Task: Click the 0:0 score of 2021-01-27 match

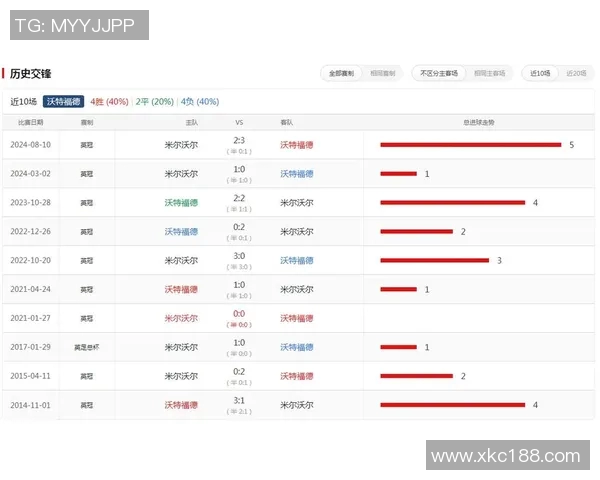Action: click(x=239, y=313)
